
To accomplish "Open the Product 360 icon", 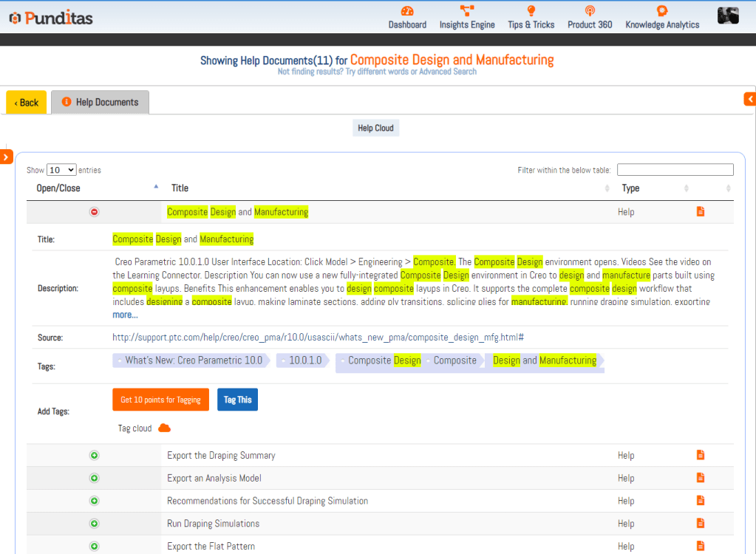I will (590, 11).
